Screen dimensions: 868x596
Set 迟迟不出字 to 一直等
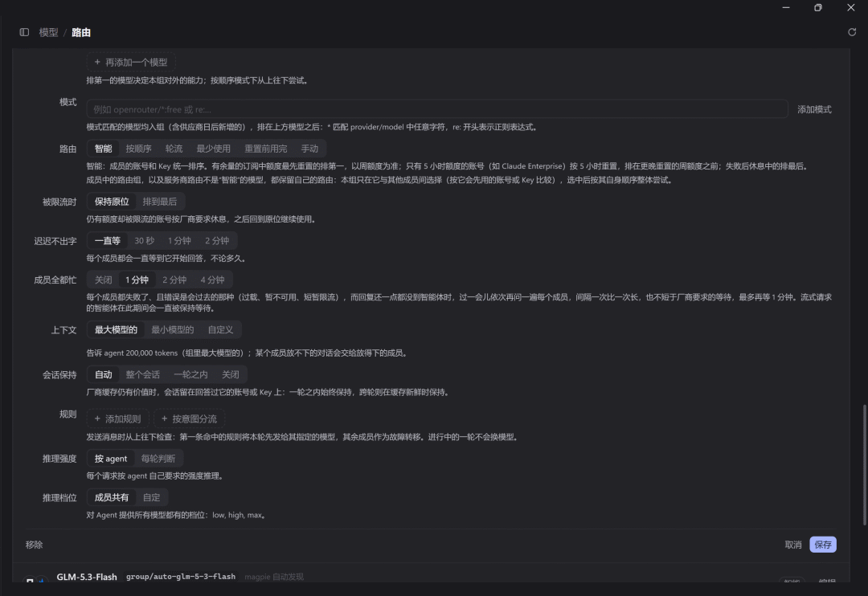[108, 241]
